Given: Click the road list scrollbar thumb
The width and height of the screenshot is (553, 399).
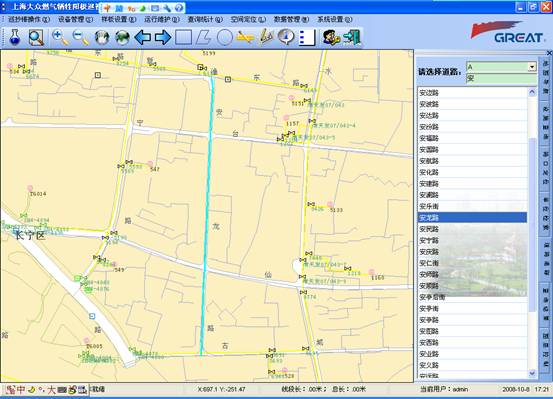Looking at the screenshot, I should click(532, 224).
